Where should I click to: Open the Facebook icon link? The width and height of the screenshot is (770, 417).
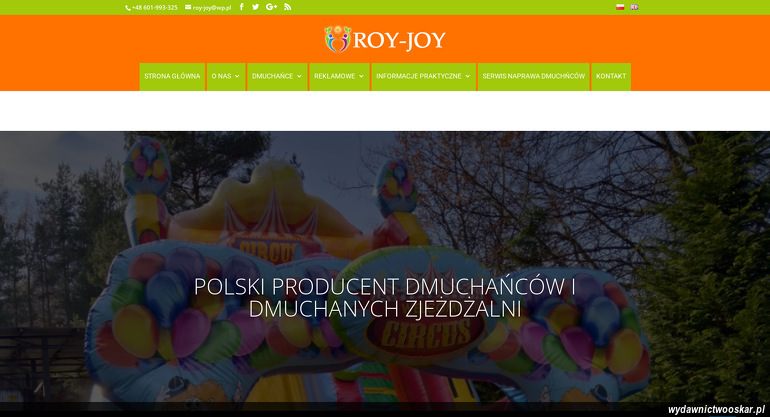click(242, 7)
